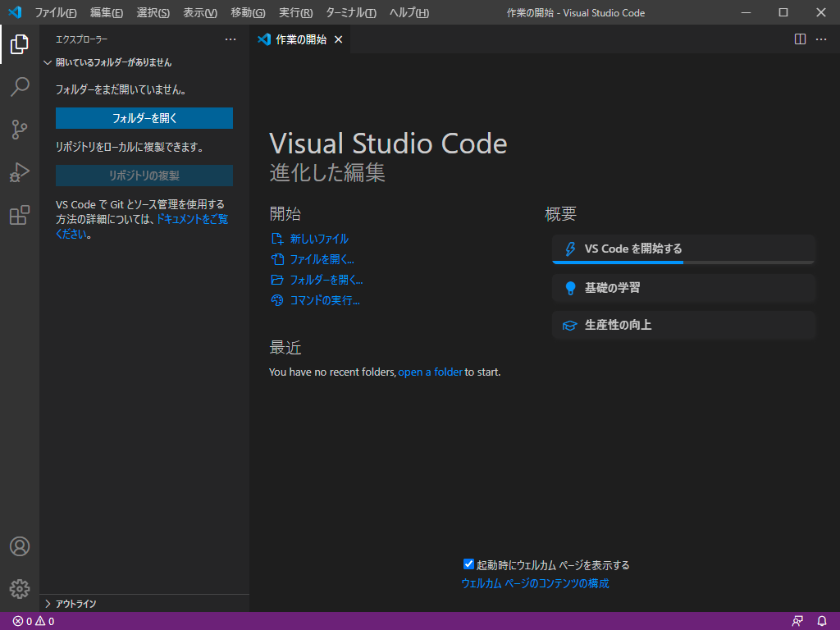This screenshot has width=840, height=630.
Task: Open the ファイル(F) menu
Action: (56, 12)
